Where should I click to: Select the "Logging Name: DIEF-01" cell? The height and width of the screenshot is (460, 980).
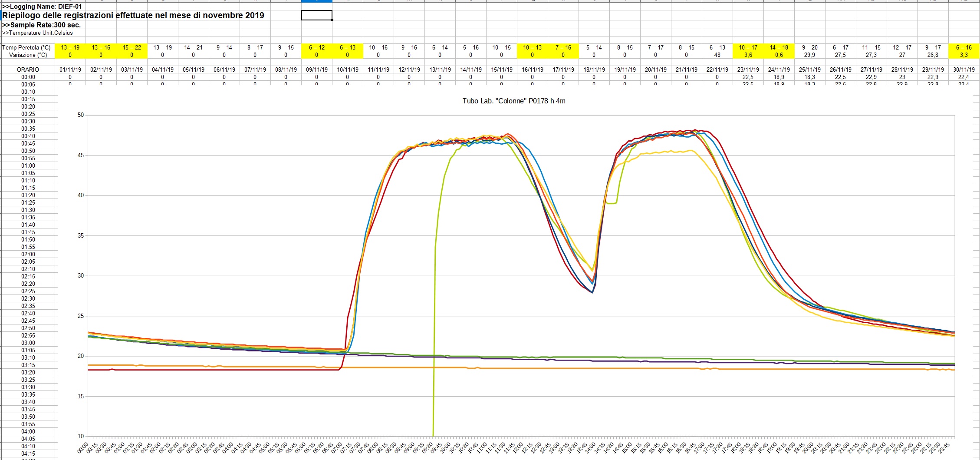(42, 7)
